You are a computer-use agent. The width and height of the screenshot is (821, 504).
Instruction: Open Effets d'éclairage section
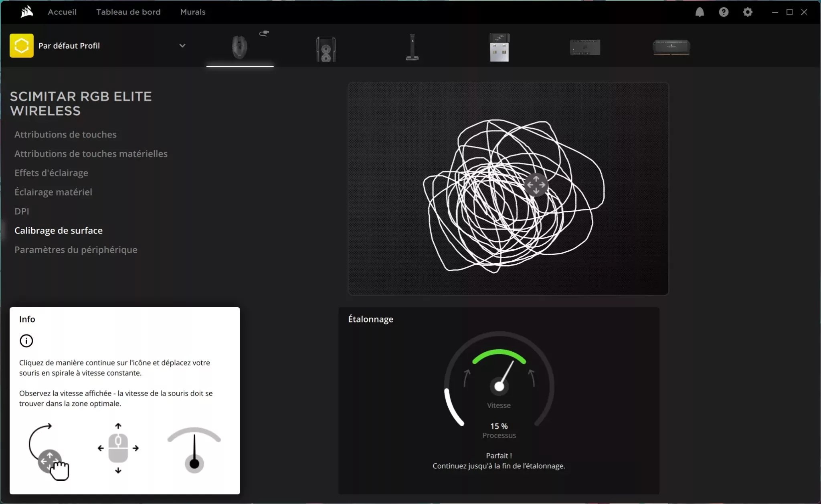tap(51, 173)
